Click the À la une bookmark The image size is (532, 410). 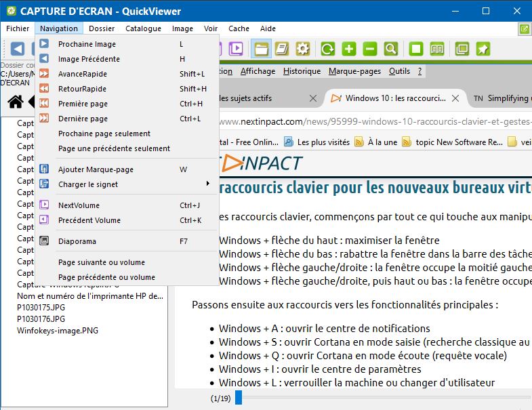tap(376, 142)
